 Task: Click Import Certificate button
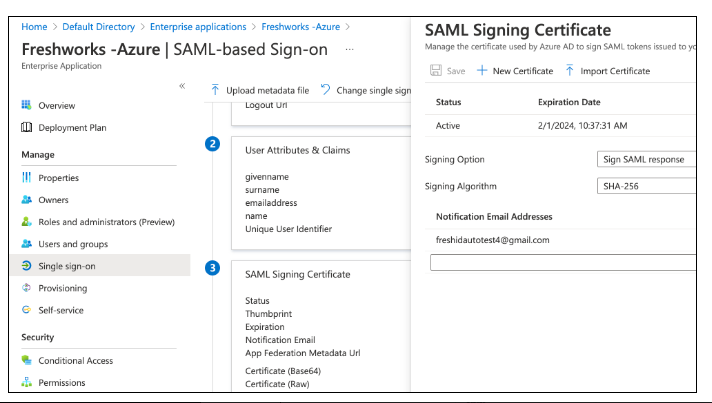coord(608,71)
